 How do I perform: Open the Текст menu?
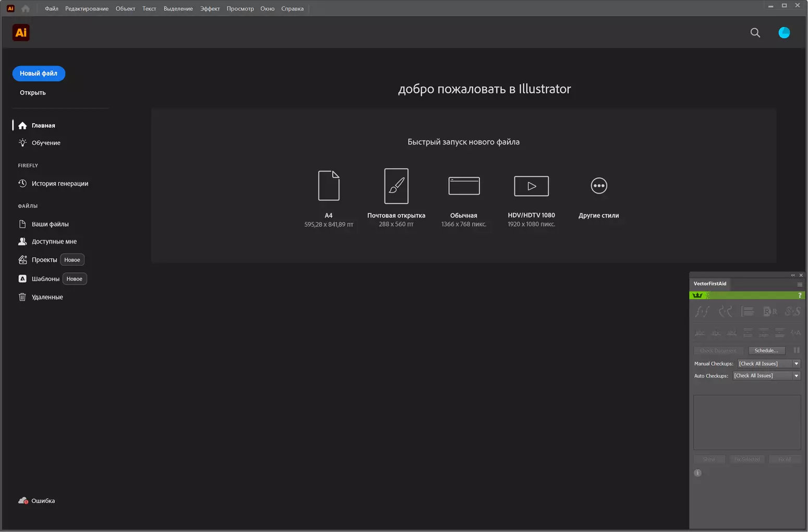(x=149, y=8)
